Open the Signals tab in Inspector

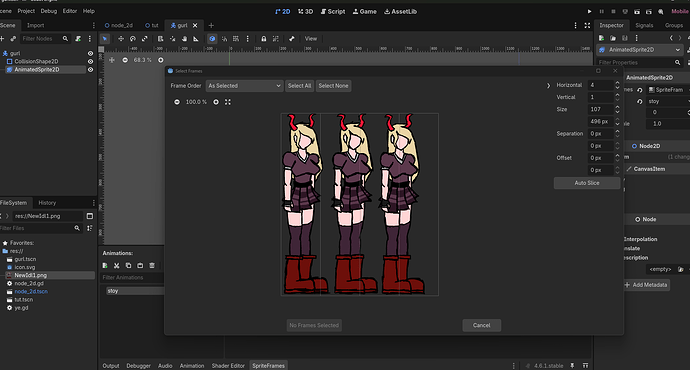tap(644, 26)
